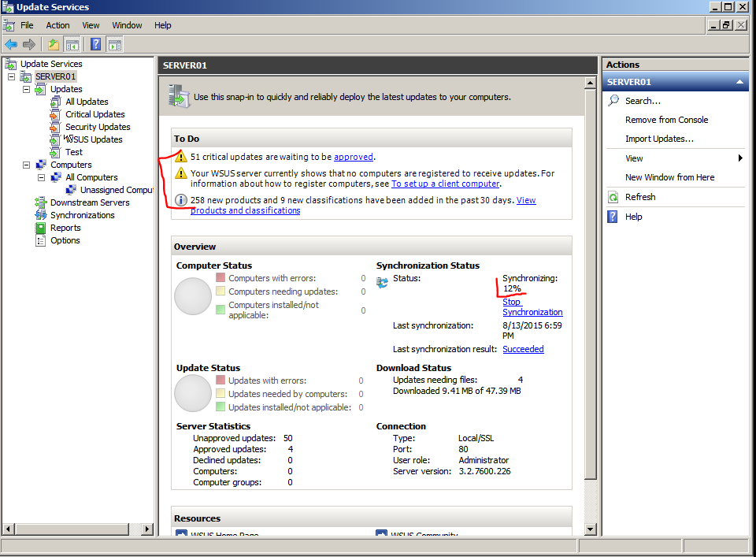Collapse the SERVER01 actions section arrow
The height and width of the screenshot is (557, 756).
(x=739, y=82)
